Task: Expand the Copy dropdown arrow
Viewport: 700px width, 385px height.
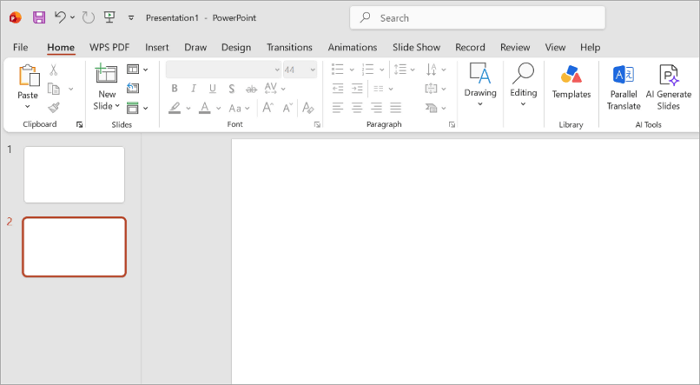Action: point(71,89)
